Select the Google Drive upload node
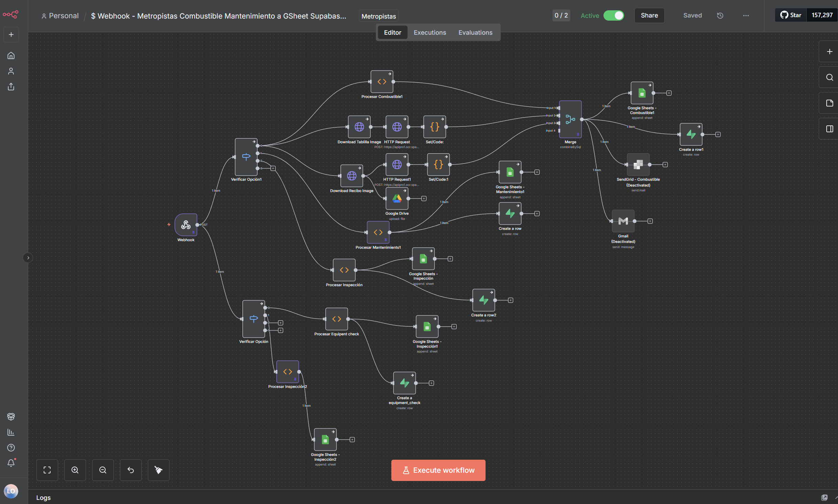Image resolution: width=838 pixels, height=504 pixels. [397, 199]
